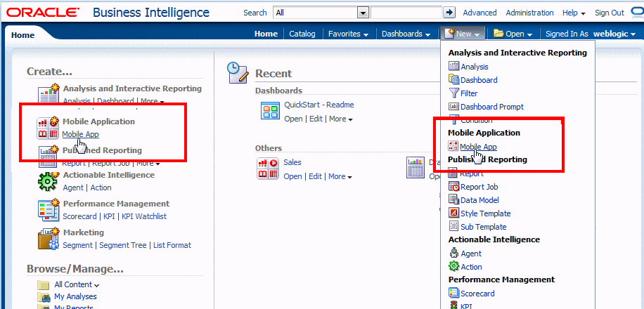Click the Marketing icon under Create

click(x=49, y=238)
